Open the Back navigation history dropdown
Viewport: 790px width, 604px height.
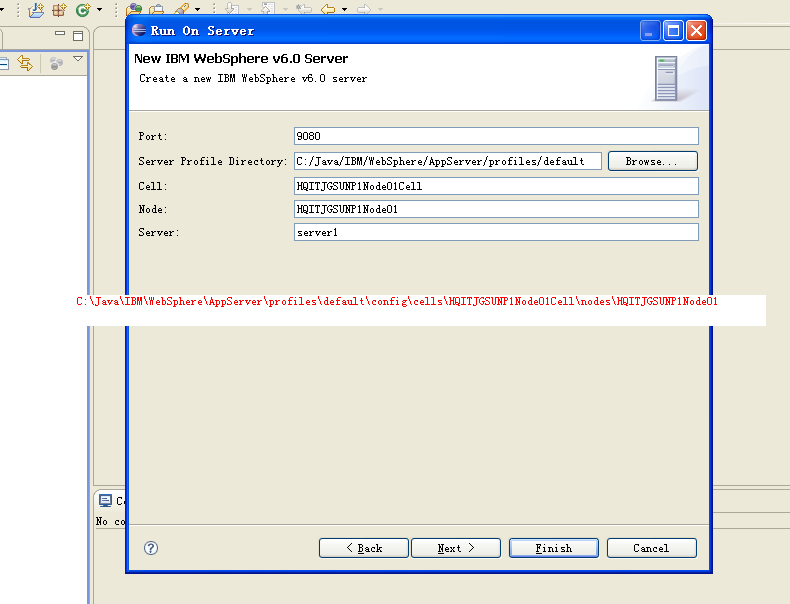345,10
